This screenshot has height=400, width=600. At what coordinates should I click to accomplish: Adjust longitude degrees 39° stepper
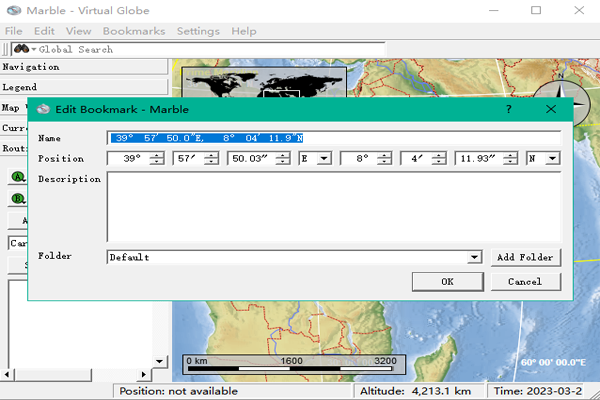pyautogui.click(x=156, y=158)
